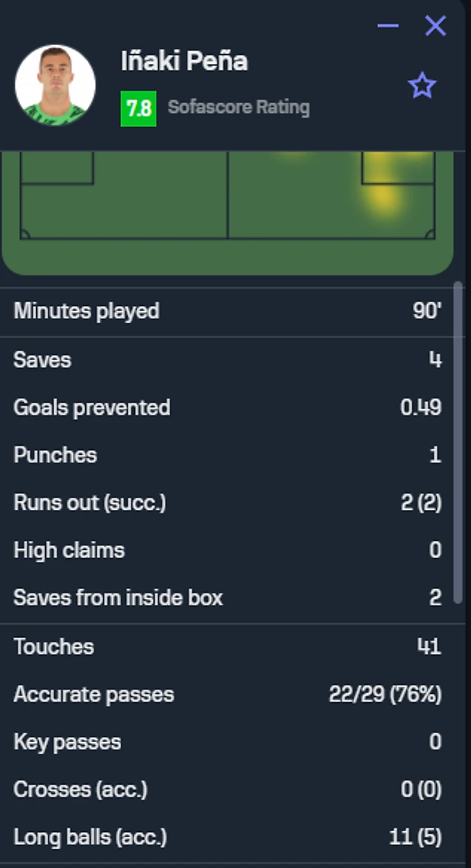The image size is (471, 868).
Task: Select the Minutes played row
Action: point(227,312)
